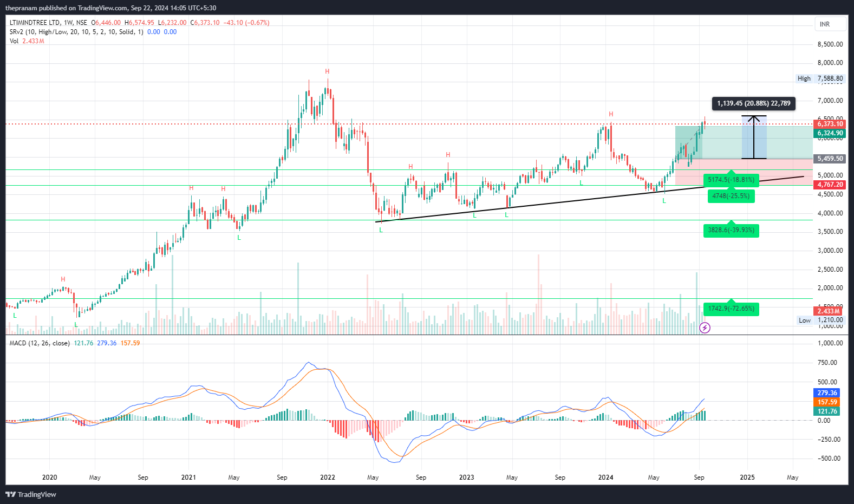The image size is (854, 504).
Task: Select 2024 on the time axis
Action: pos(605,477)
